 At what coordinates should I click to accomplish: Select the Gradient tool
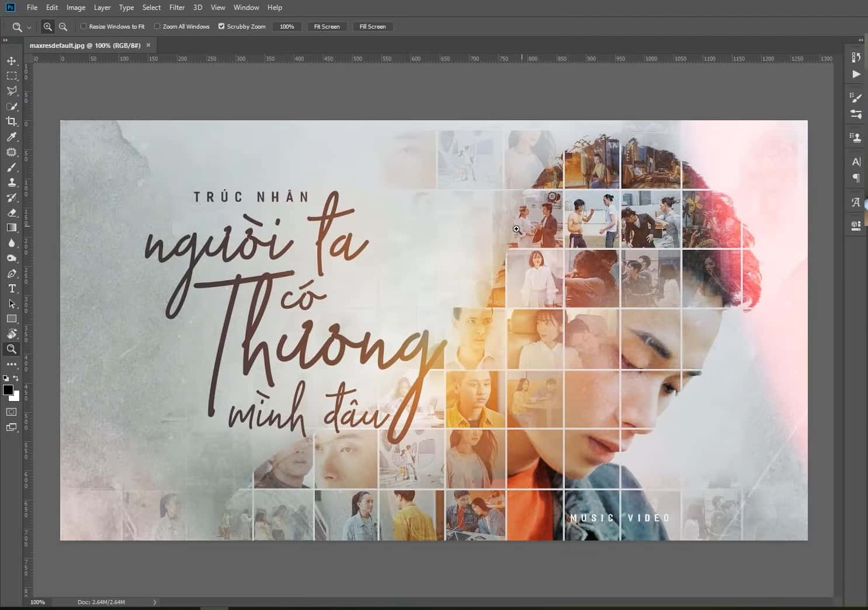(x=12, y=228)
